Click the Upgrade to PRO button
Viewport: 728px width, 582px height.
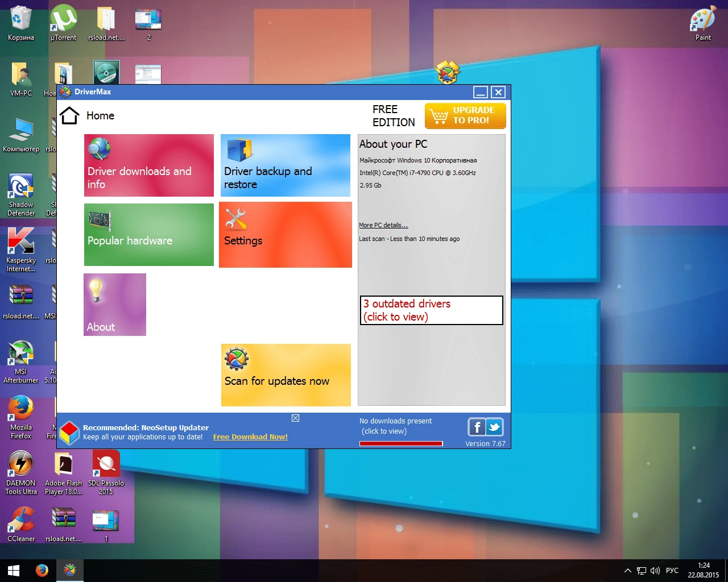click(465, 115)
